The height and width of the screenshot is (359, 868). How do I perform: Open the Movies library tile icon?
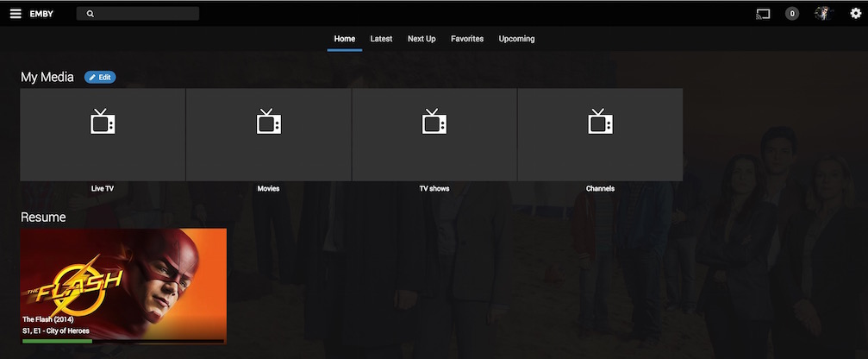pyautogui.click(x=268, y=121)
